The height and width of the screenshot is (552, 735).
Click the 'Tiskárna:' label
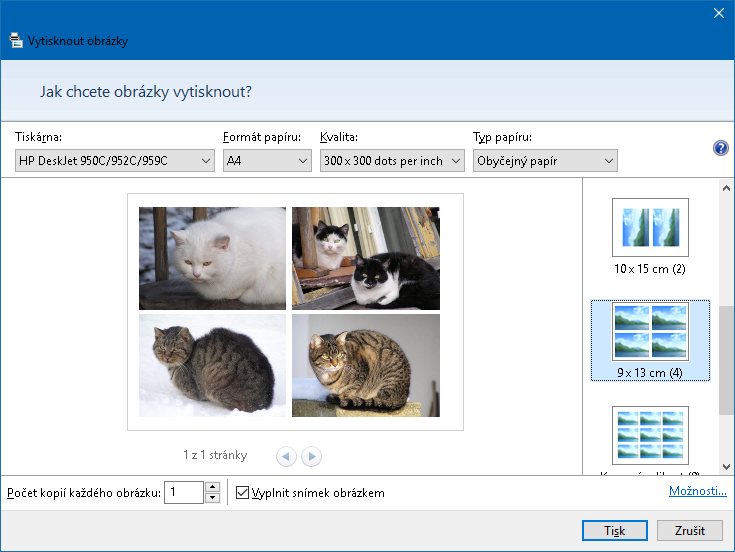point(38,137)
